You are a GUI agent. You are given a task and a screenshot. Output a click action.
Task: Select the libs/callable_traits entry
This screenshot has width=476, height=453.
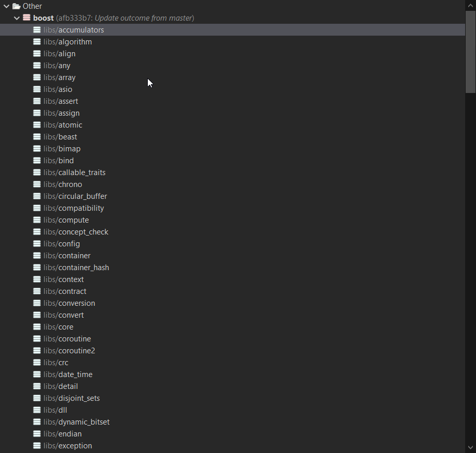pyautogui.click(x=232, y=173)
